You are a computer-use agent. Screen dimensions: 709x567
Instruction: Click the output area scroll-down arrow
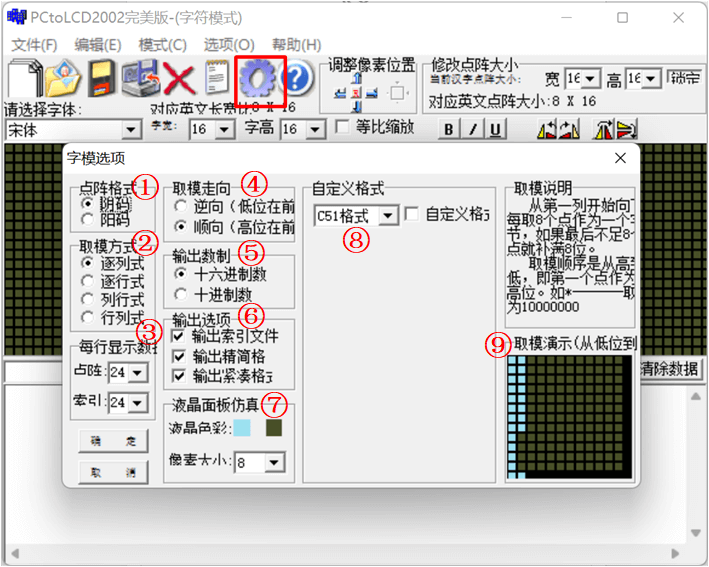(x=696, y=533)
